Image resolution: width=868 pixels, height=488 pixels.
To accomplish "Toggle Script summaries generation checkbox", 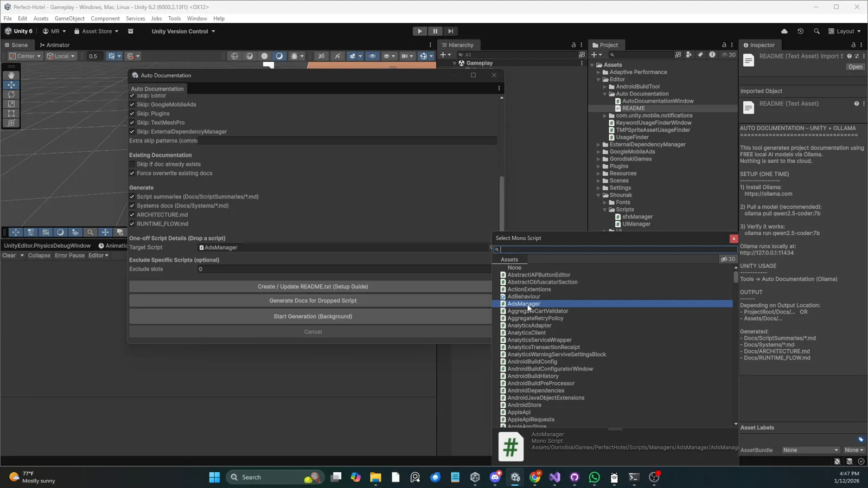I will (x=132, y=197).
